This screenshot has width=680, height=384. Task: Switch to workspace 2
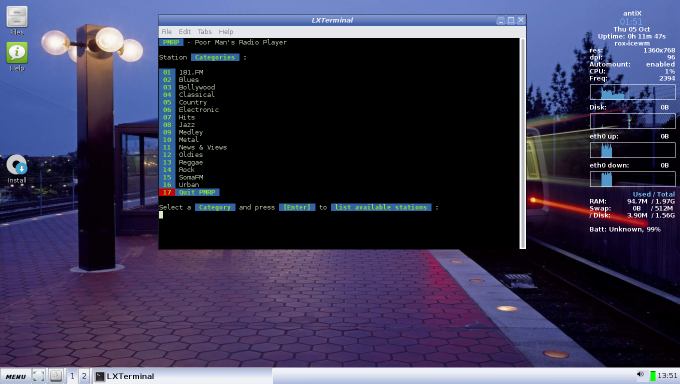[84, 376]
